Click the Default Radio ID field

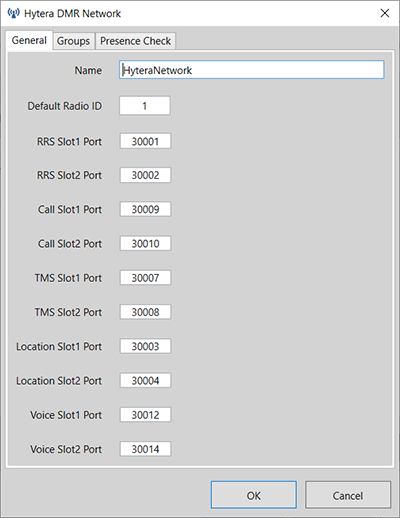(145, 106)
